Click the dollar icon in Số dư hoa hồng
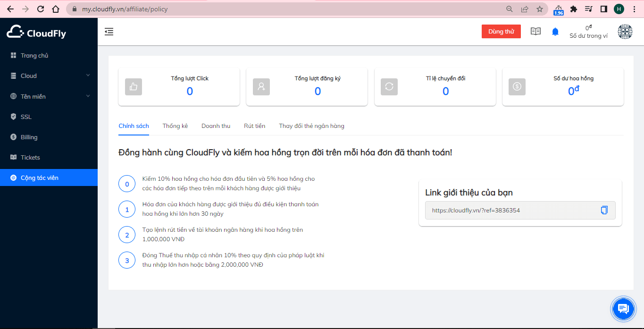The width and height of the screenshot is (644, 329). 517,87
